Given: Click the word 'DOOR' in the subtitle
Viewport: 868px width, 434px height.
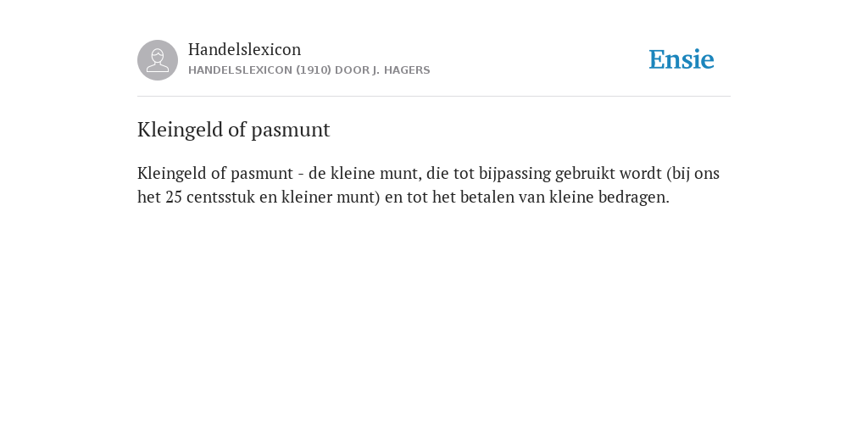Looking at the screenshot, I should point(352,70).
